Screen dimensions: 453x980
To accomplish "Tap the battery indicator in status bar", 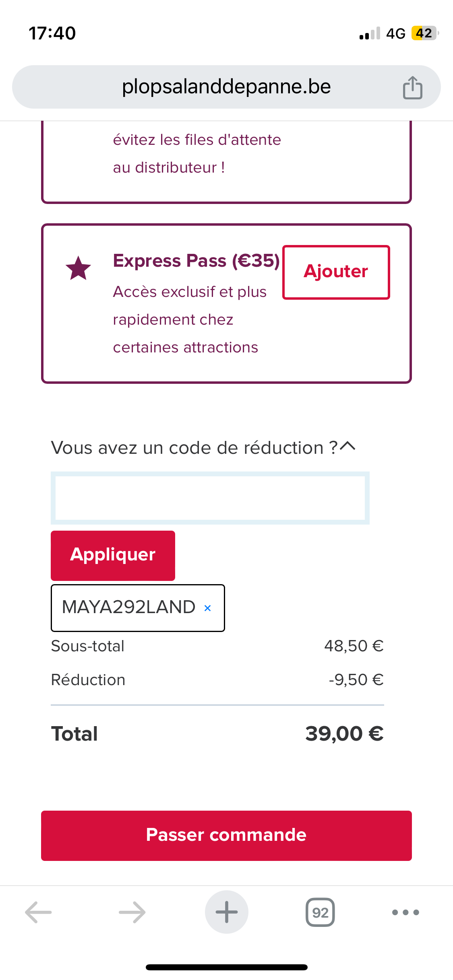I will click(424, 33).
